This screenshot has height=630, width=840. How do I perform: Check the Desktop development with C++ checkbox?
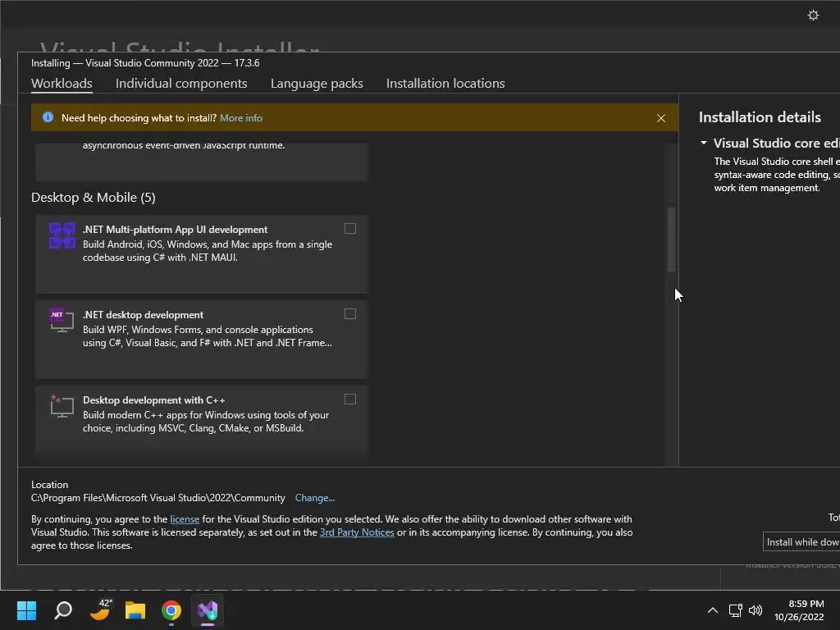349,399
